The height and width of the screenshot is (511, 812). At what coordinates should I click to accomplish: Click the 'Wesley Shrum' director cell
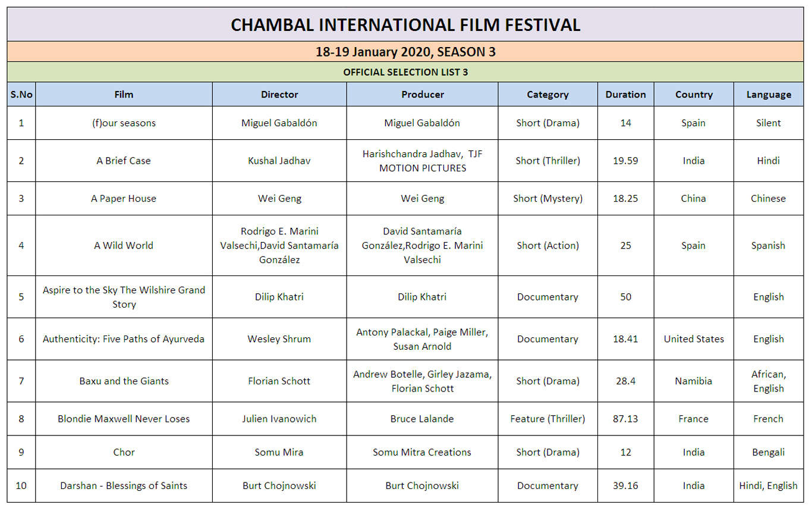[x=279, y=339]
